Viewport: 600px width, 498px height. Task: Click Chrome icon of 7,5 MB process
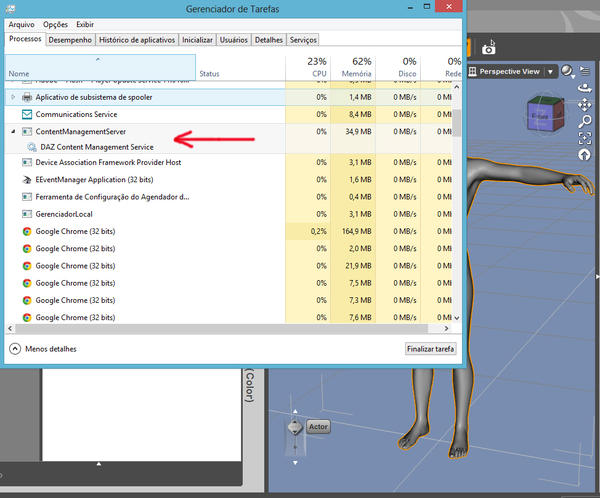coord(27,283)
